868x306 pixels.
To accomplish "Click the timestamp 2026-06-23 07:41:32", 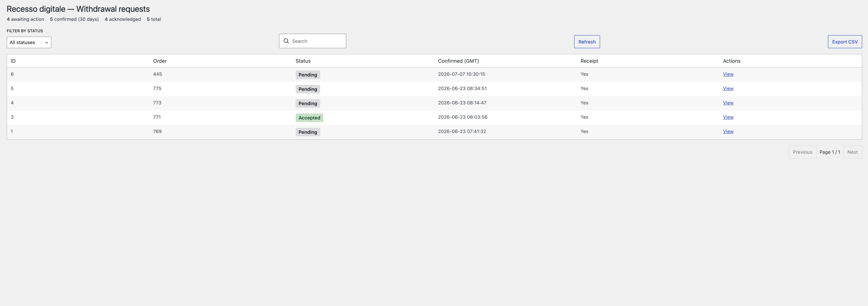I will [x=462, y=131].
